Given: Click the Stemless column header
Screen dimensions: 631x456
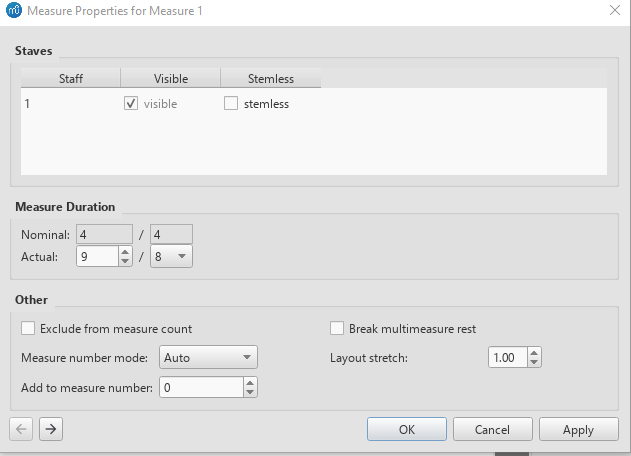Looking at the screenshot, I should click(270, 78).
